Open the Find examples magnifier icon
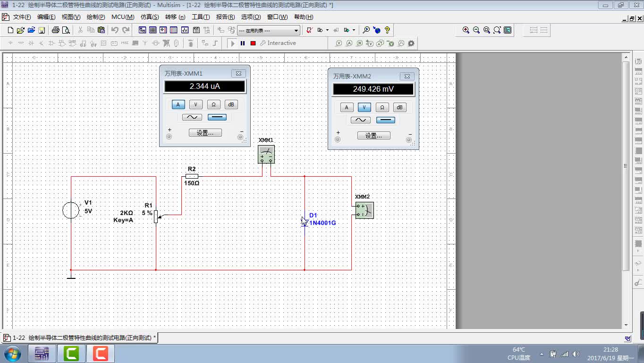 [x=366, y=30]
